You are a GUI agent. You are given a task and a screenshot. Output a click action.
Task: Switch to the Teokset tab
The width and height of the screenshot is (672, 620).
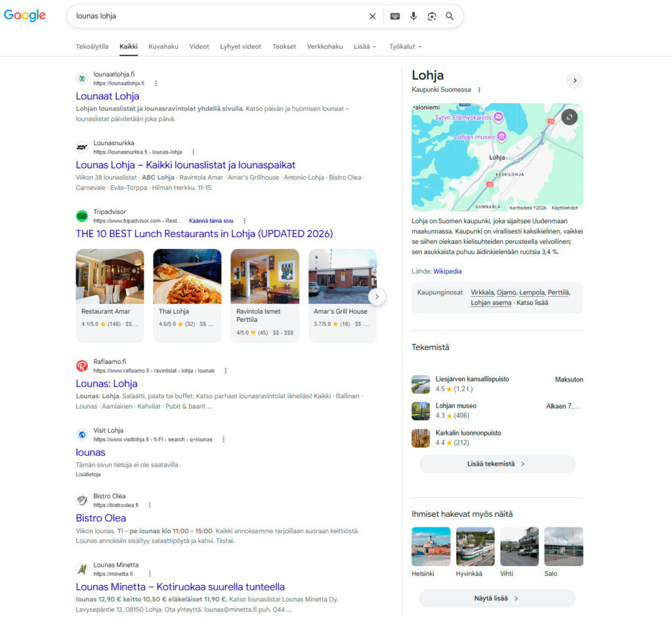(x=284, y=47)
